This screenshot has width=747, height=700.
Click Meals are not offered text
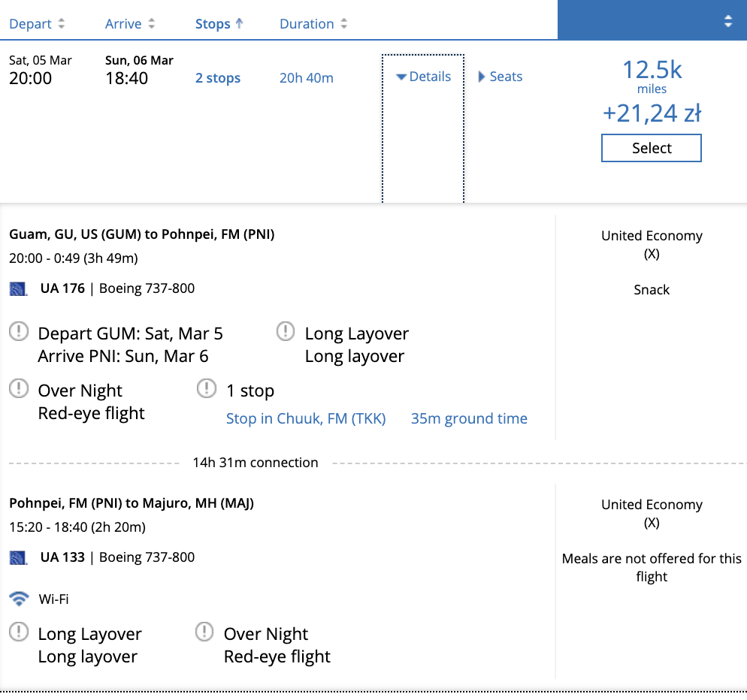click(652, 568)
